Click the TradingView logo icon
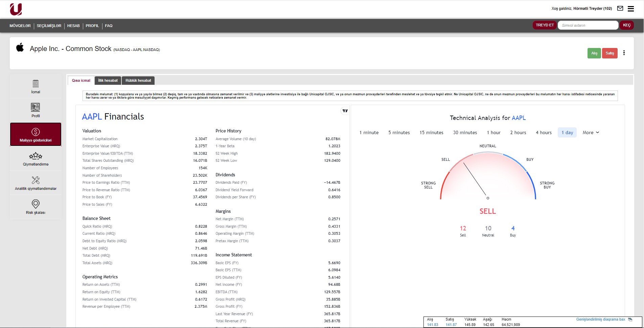The image size is (644, 328). point(345,111)
